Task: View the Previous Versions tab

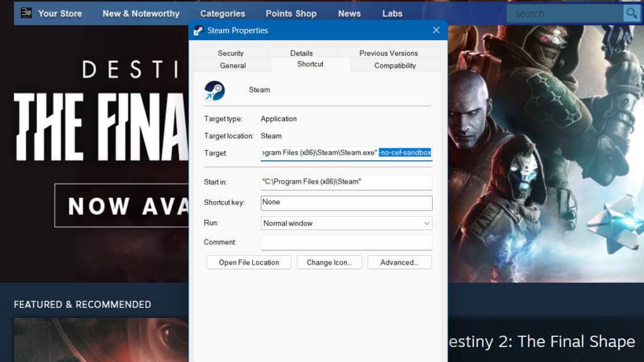Action: coord(388,53)
